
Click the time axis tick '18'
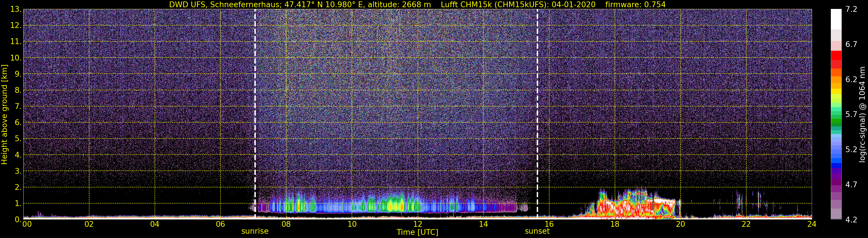[614, 224]
